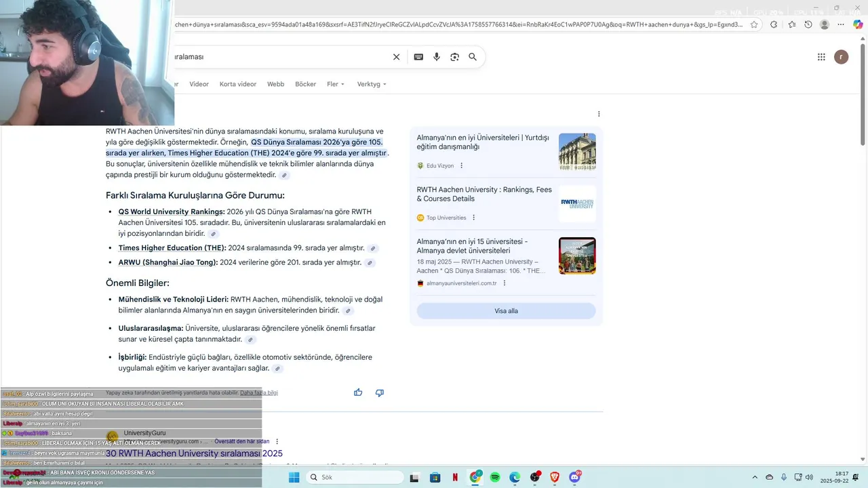This screenshot has height=488, width=868.
Task: Click 'Översätt den här sidan' link
Action: point(242,441)
